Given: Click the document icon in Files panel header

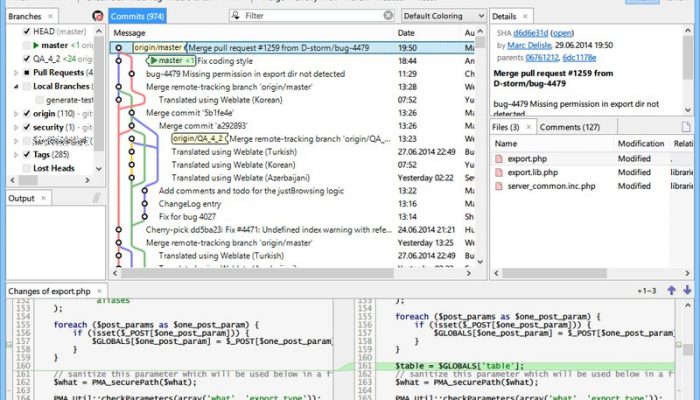Looking at the screenshot, I should click(x=686, y=127).
